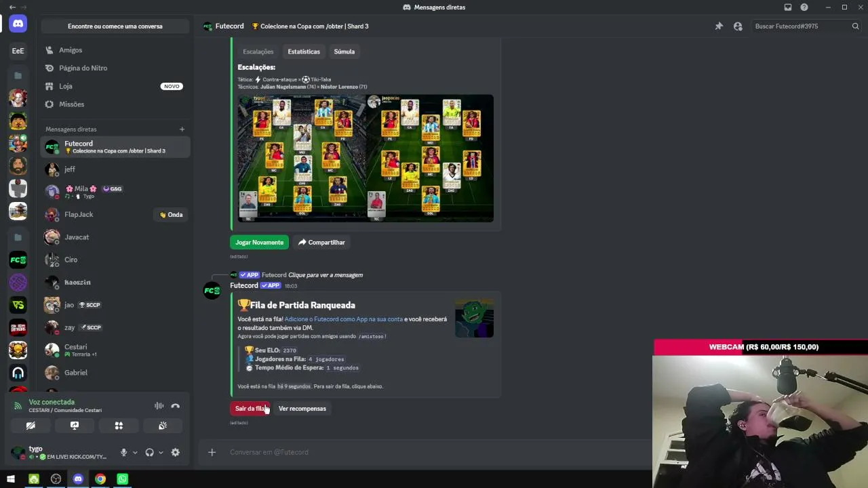868x488 pixels.
Task: Open the VS server icon
Action: pos(18,305)
